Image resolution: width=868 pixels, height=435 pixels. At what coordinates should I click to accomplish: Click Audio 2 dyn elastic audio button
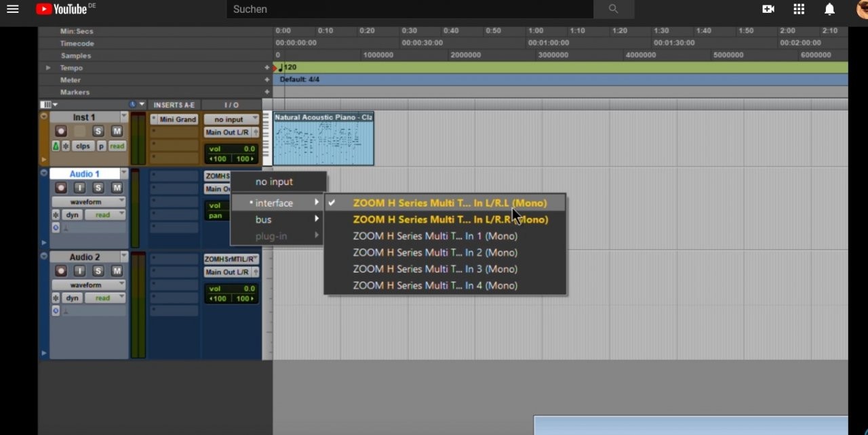(x=73, y=298)
